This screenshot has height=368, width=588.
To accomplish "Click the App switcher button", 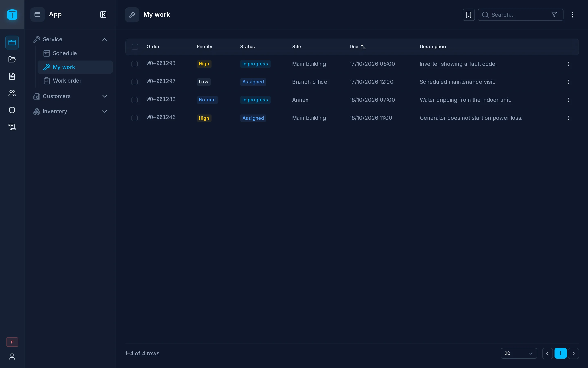I will click(37, 15).
